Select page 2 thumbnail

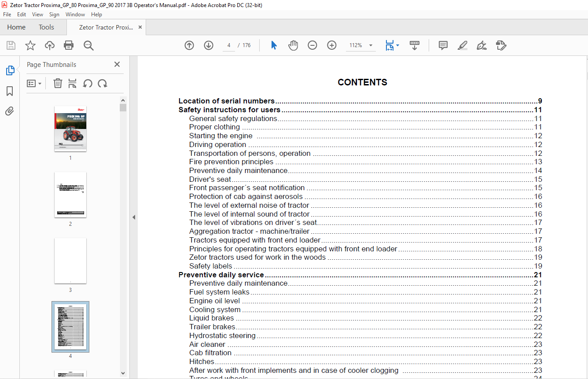click(x=70, y=195)
